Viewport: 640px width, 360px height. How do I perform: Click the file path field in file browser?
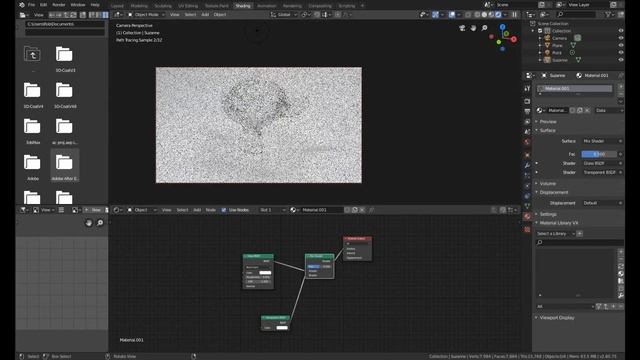click(x=64, y=24)
